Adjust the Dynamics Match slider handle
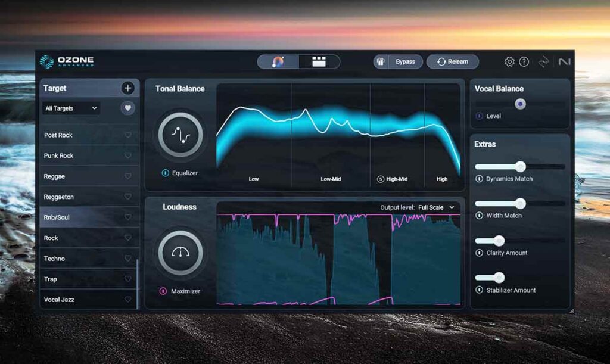 522,166
